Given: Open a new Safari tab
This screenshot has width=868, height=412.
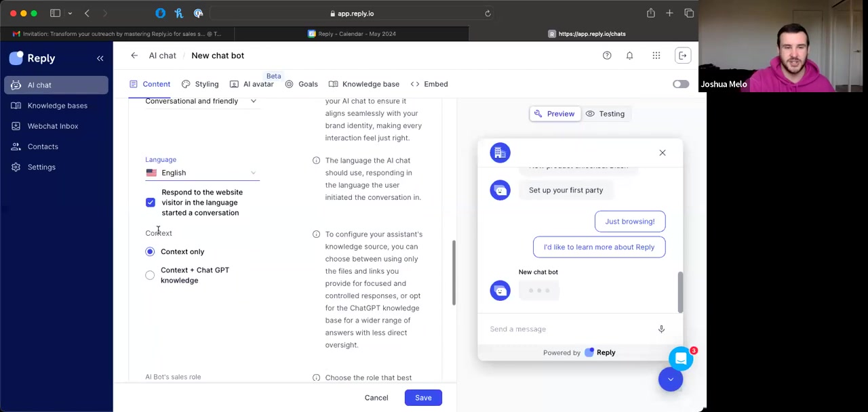Looking at the screenshot, I should coord(669,14).
